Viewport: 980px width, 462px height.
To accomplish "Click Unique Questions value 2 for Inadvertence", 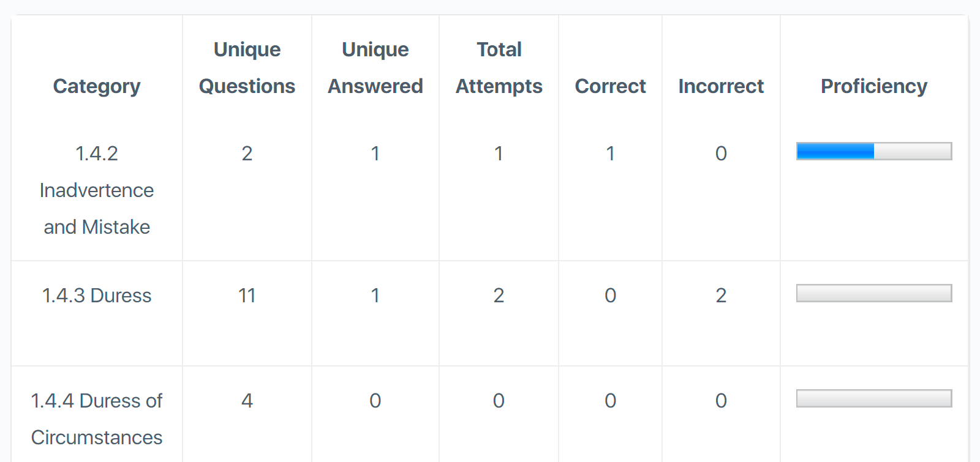I will 247,154.
